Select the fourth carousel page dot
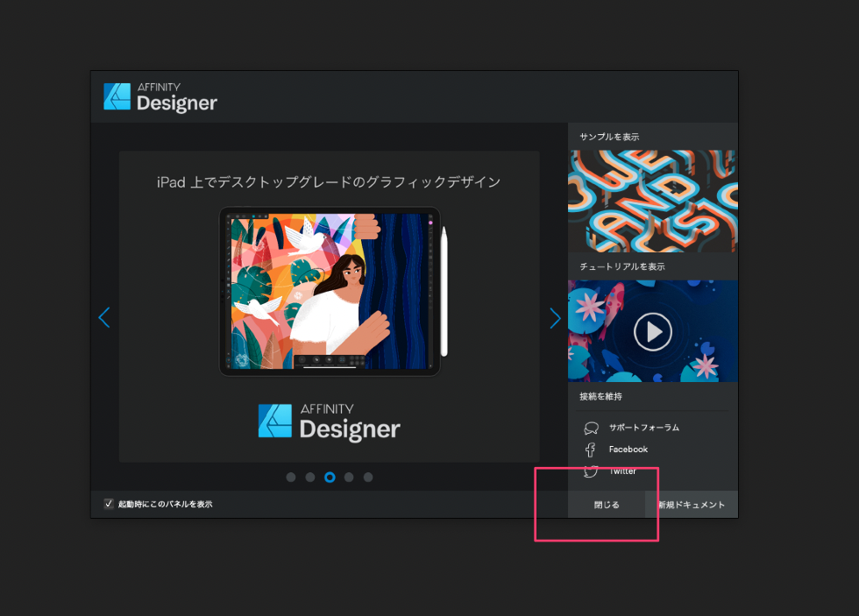Image resolution: width=859 pixels, height=616 pixels. pyautogui.click(x=349, y=478)
